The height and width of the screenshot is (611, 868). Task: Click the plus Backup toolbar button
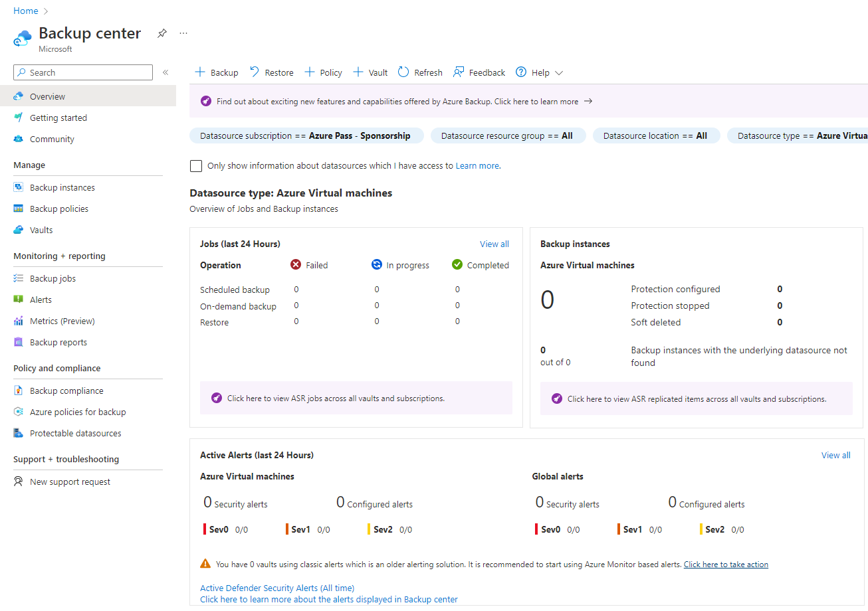pyautogui.click(x=216, y=72)
